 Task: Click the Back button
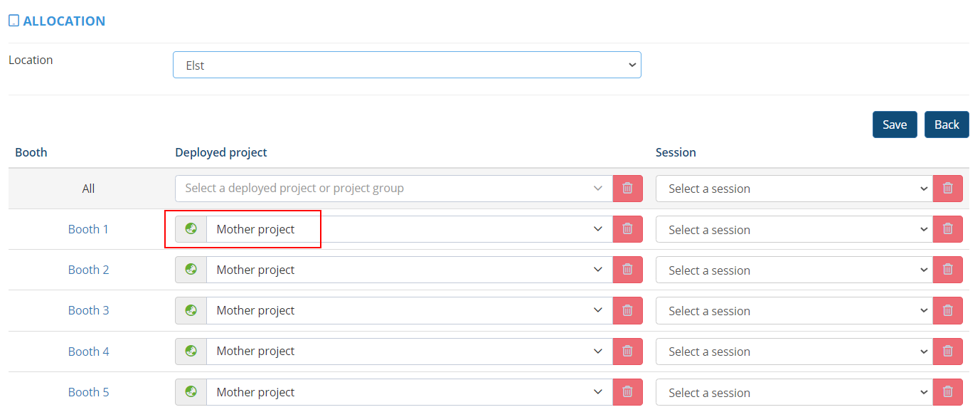point(946,125)
